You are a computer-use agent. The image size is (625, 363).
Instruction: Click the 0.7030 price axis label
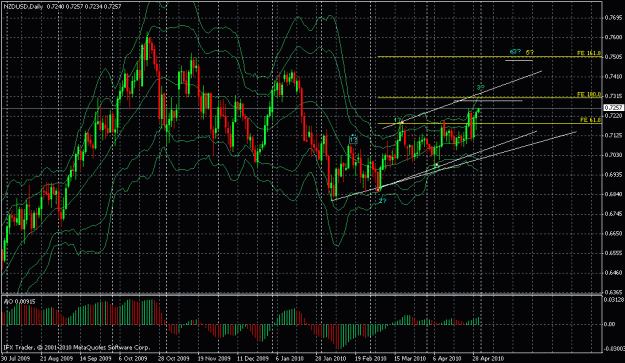tap(614, 155)
